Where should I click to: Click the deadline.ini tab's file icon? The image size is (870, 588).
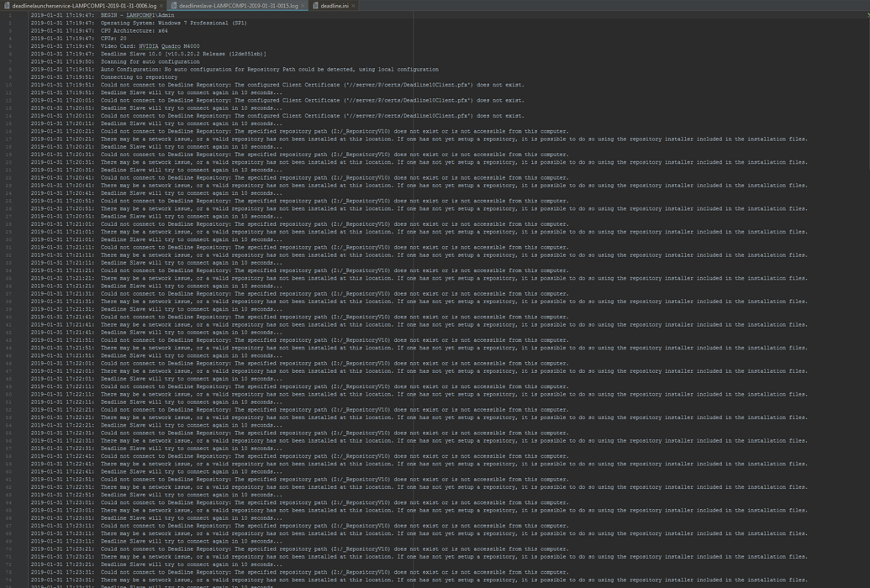tap(314, 5)
